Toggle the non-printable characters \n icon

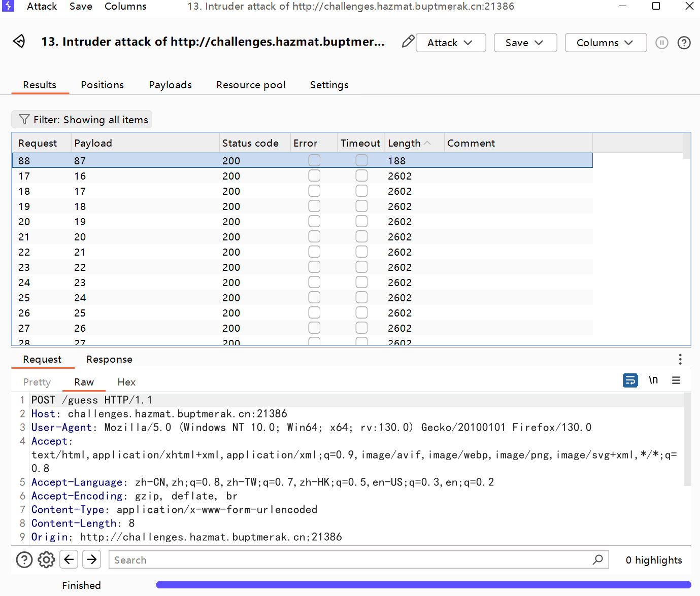tap(653, 380)
